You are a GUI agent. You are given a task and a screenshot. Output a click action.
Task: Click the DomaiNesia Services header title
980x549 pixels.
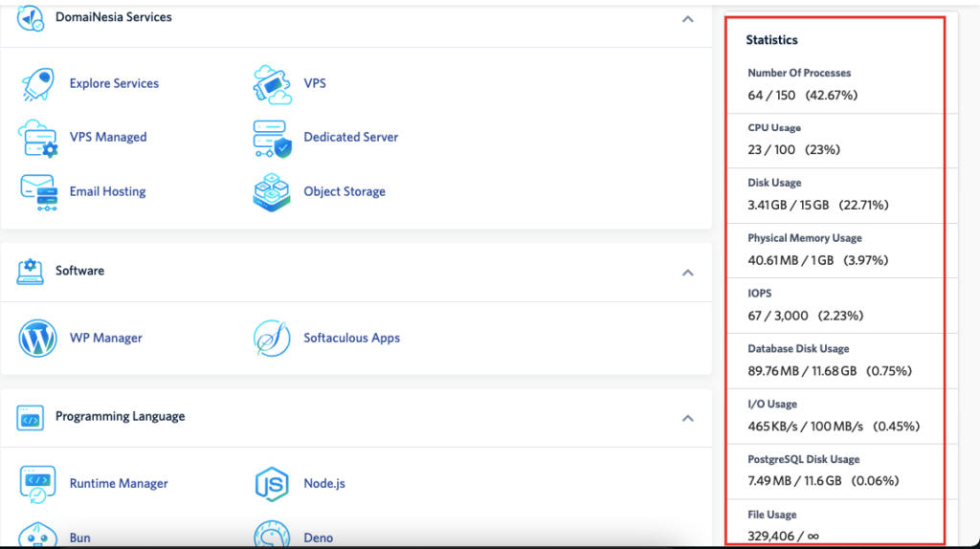[114, 17]
